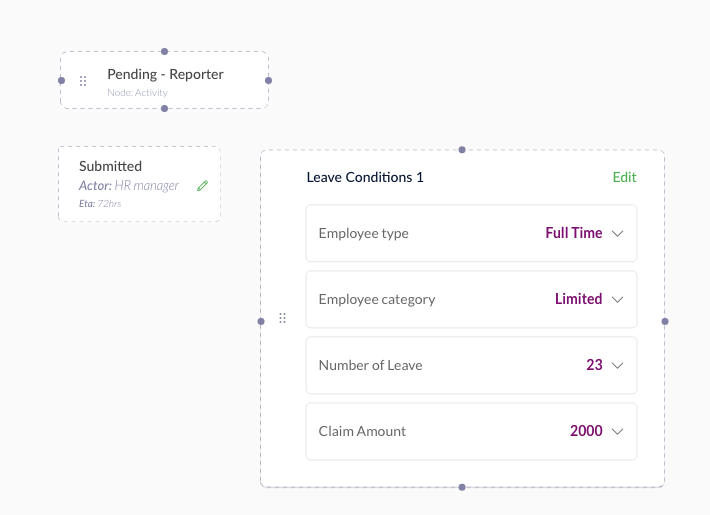Click the Limited category value
This screenshot has width=710, height=515.
[x=579, y=299]
